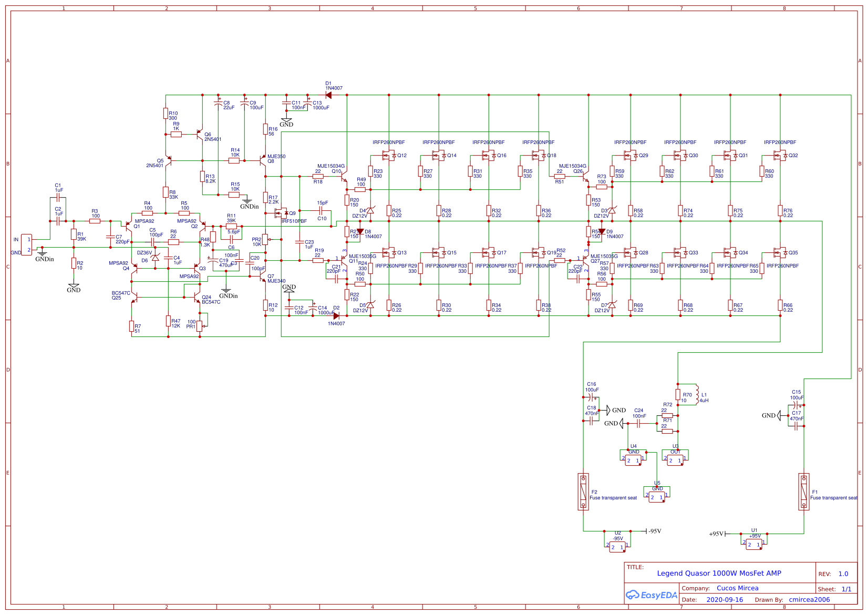
Task: Click company name Cucos Mircea
Action: click(738, 588)
